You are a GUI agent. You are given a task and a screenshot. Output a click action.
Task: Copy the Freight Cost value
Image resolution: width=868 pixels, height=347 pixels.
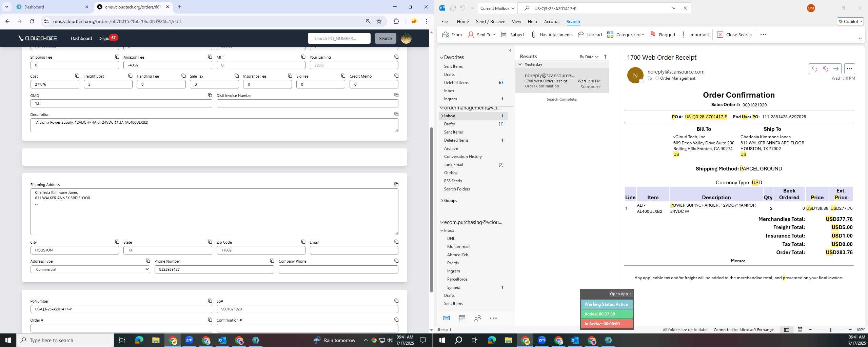(x=130, y=76)
